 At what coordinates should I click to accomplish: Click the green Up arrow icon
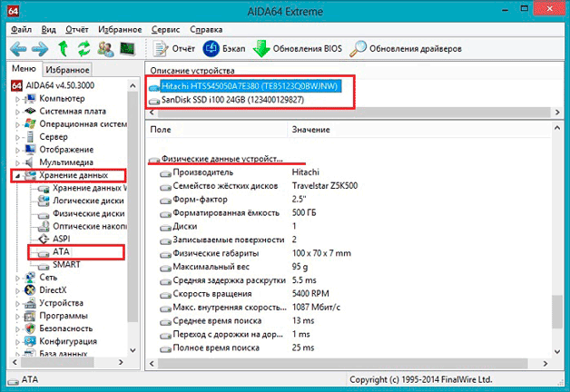(x=64, y=49)
